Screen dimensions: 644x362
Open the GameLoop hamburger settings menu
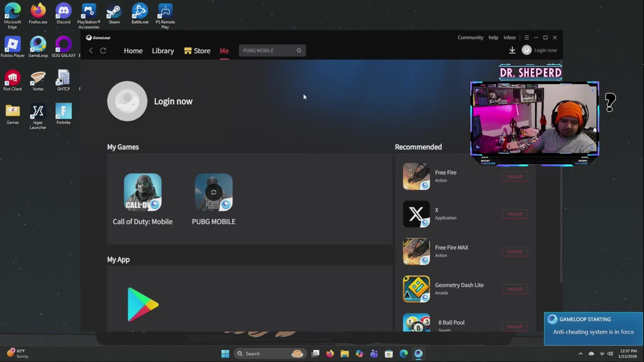tap(527, 38)
